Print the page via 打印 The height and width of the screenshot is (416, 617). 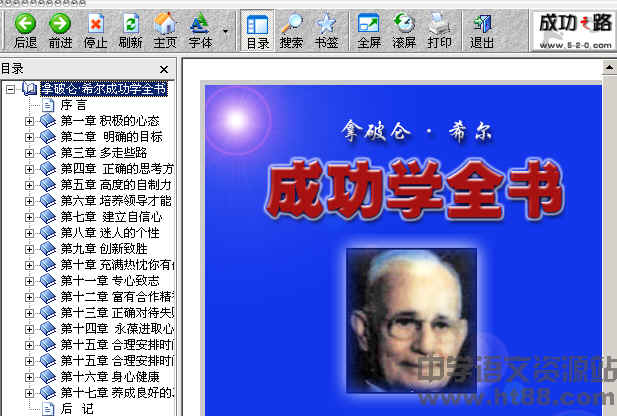point(440,31)
